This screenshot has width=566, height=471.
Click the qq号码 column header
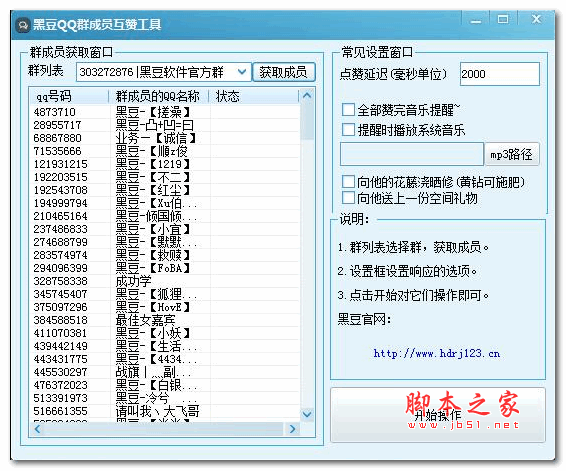pyautogui.click(x=69, y=96)
